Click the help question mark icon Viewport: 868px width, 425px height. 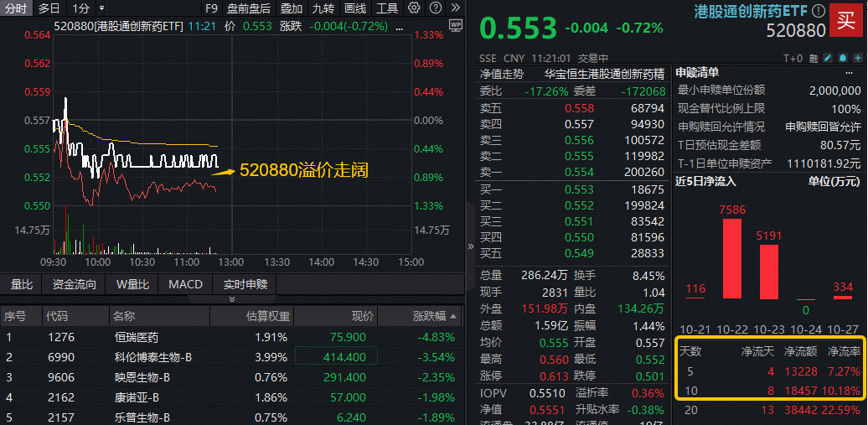point(434,8)
